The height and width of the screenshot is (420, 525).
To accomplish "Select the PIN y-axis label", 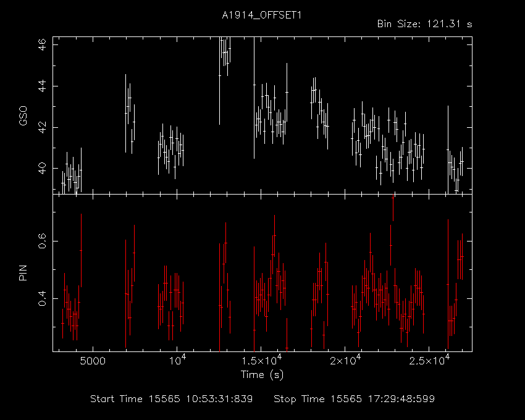I will point(23,272).
